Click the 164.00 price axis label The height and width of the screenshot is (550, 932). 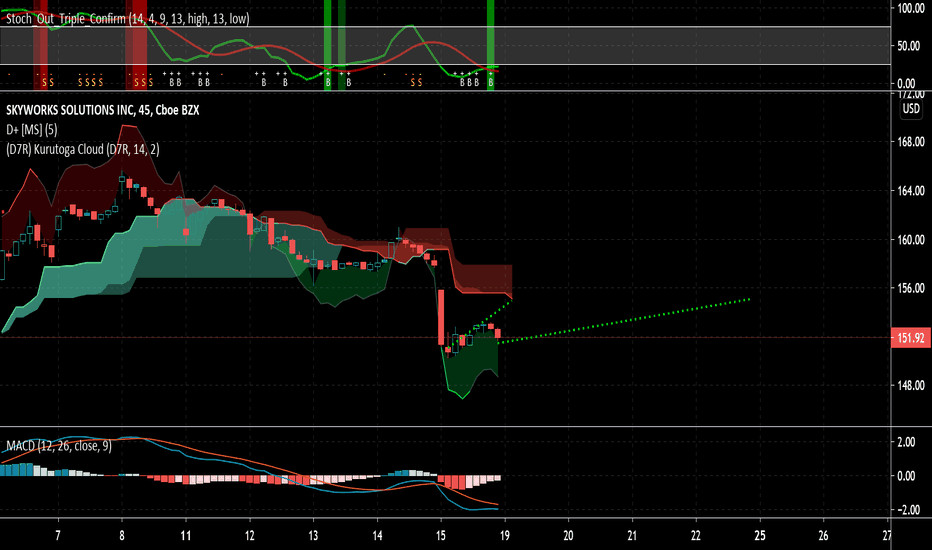click(x=911, y=191)
